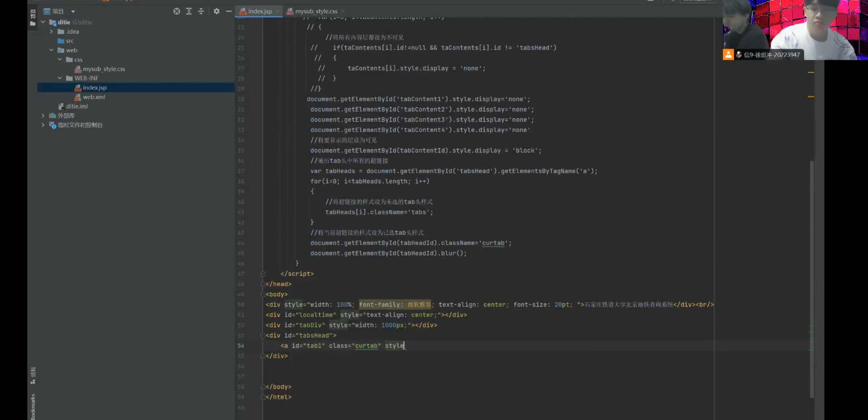Image resolution: width=868 pixels, height=420 pixels.
Task: Expand the .idea folder
Action: (x=52, y=31)
